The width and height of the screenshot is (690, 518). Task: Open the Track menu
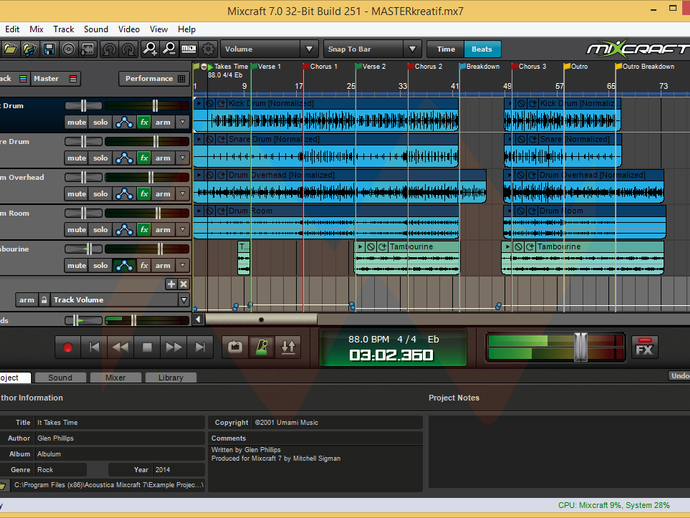pyautogui.click(x=64, y=29)
